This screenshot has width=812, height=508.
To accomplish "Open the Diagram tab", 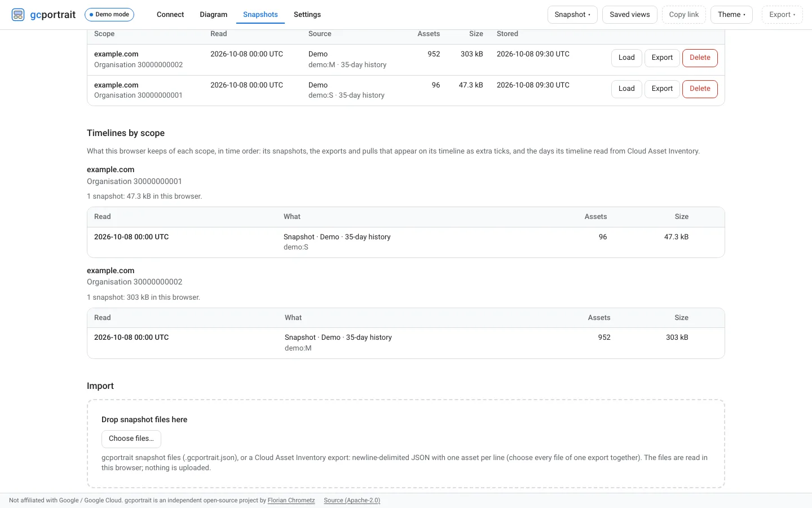I will click(214, 15).
